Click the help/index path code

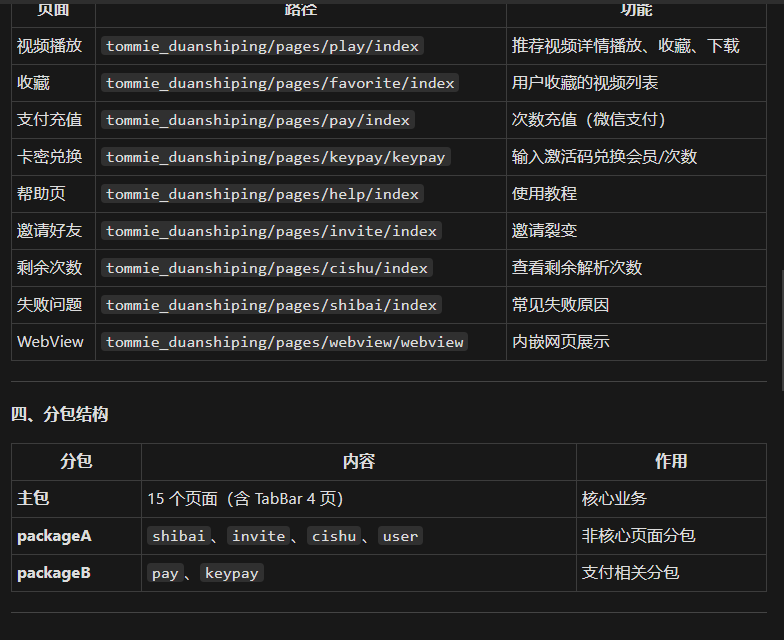[262, 194]
